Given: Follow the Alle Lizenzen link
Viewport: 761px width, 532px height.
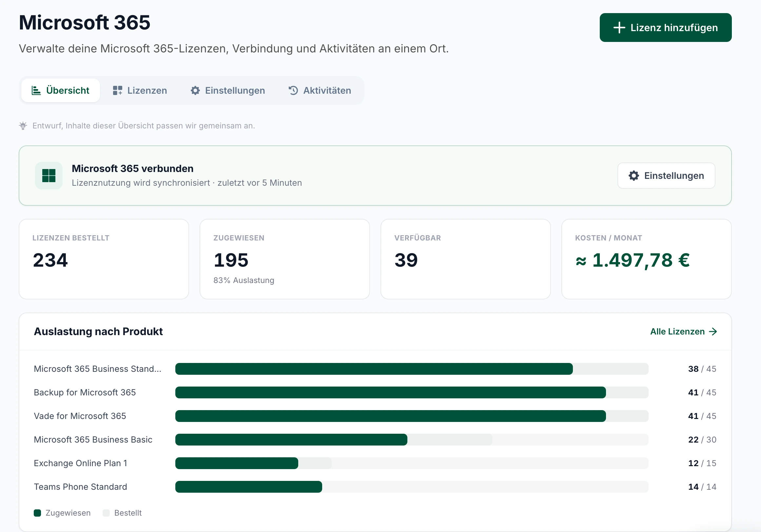Looking at the screenshot, I should coord(683,332).
